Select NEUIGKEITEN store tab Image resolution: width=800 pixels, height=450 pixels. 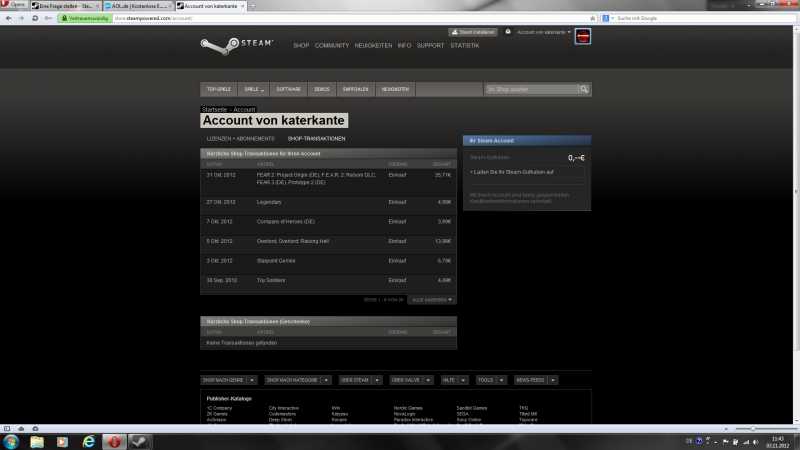[395, 89]
